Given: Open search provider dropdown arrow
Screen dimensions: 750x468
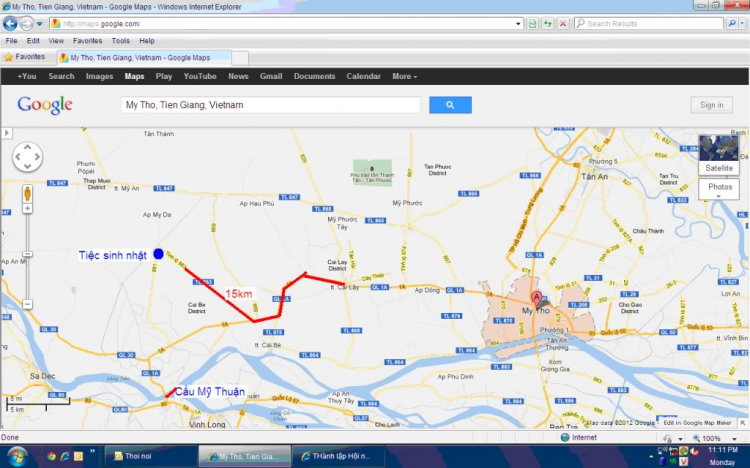Looking at the screenshot, I should (743, 23).
